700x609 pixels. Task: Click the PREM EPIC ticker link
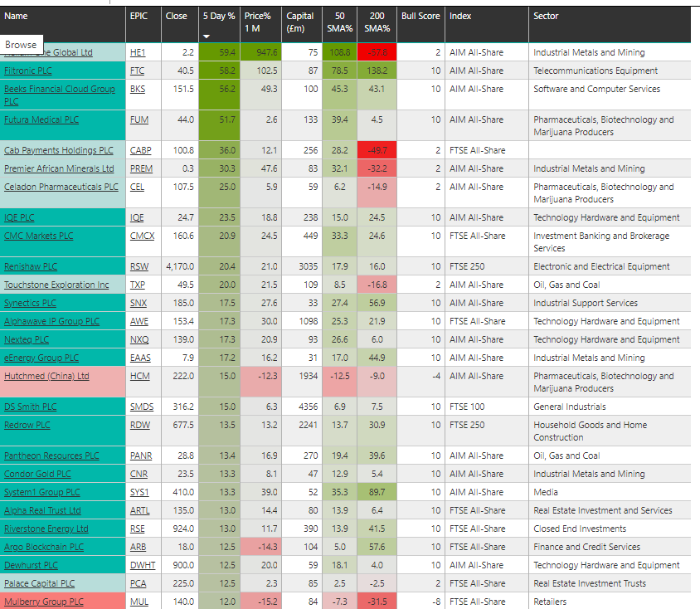(141, 169)
